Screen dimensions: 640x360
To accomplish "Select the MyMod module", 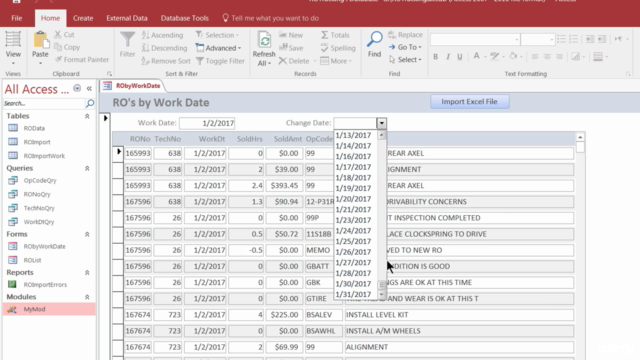I will (x=49, y=309).
